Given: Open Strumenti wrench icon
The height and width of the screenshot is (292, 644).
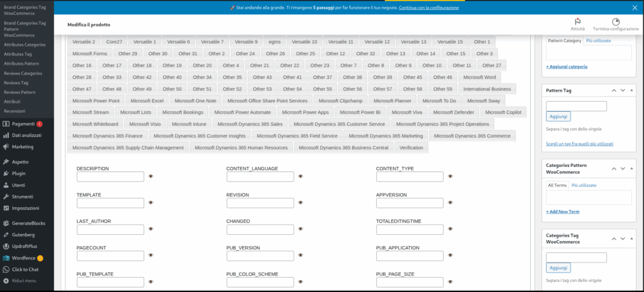Looking at the screenshot, I should [x=6, y=197].
